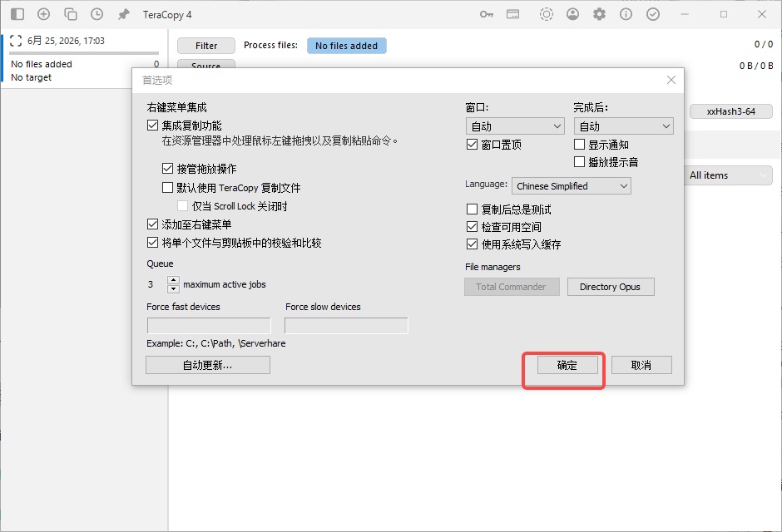The height and width of the screenshot is (532, 782).
Task: Close the 首选项 dialog with X
Action: tap(671, 80)
